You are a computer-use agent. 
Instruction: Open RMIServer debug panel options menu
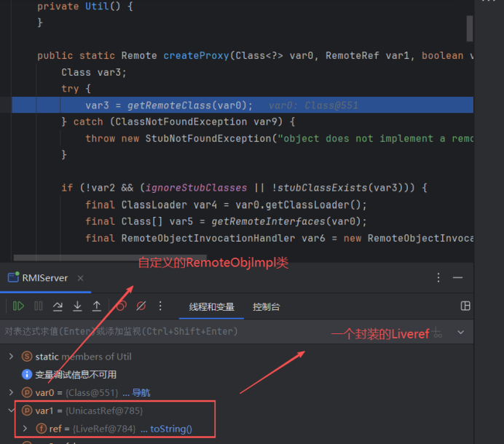click(x=438, y=278)
